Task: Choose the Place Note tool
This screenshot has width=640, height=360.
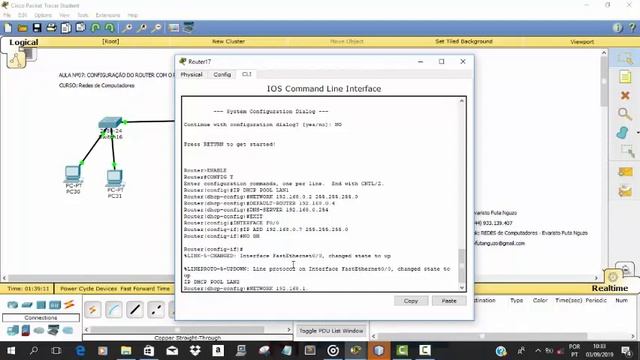Action: pyautogui.click(x=625, y=77)
